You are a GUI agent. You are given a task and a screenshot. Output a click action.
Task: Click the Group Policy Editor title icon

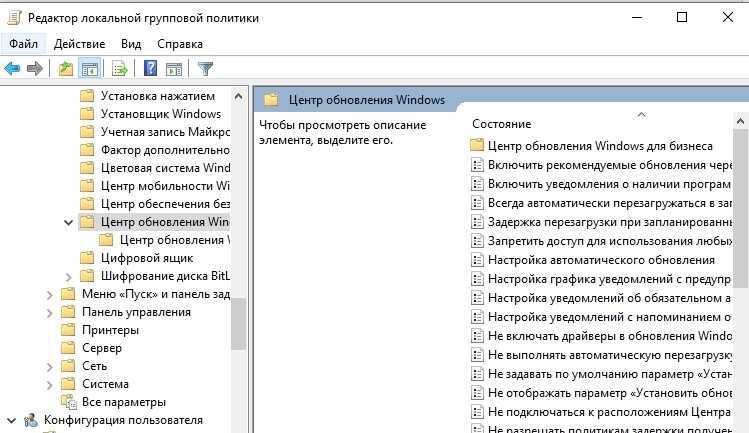coord(14,18)
